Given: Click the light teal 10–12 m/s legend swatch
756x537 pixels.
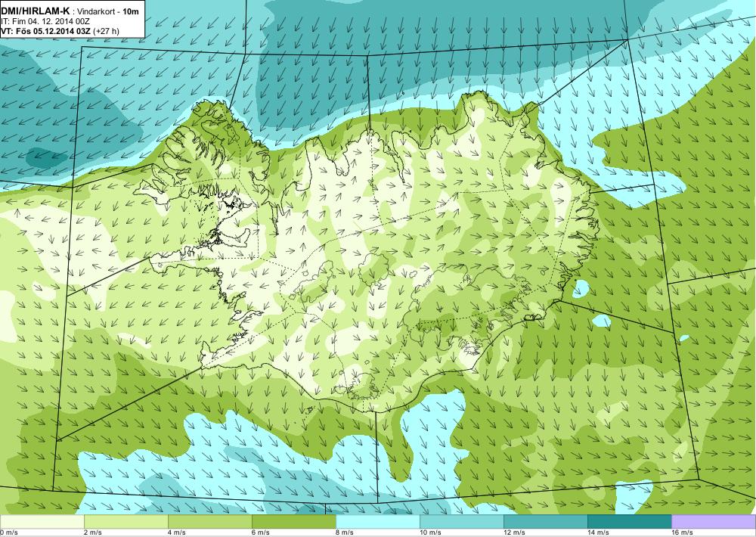Looking at the screenshot, I should click(x=462, y=522).
